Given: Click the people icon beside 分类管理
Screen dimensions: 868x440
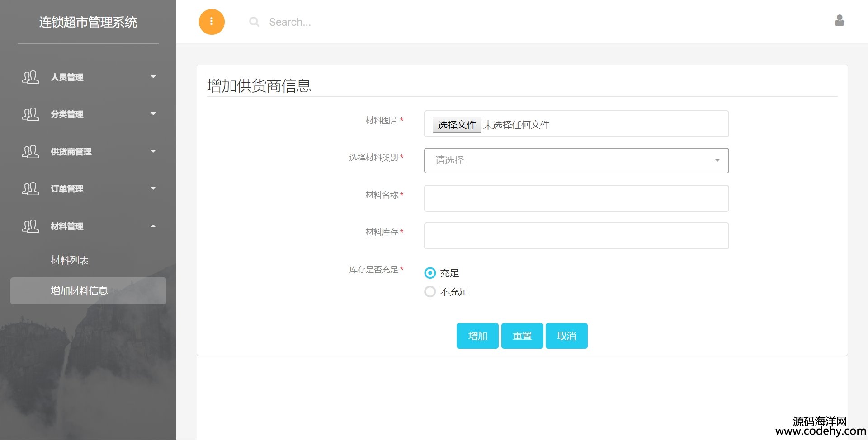Looking at the screenshot, I should tap(30, 114).
